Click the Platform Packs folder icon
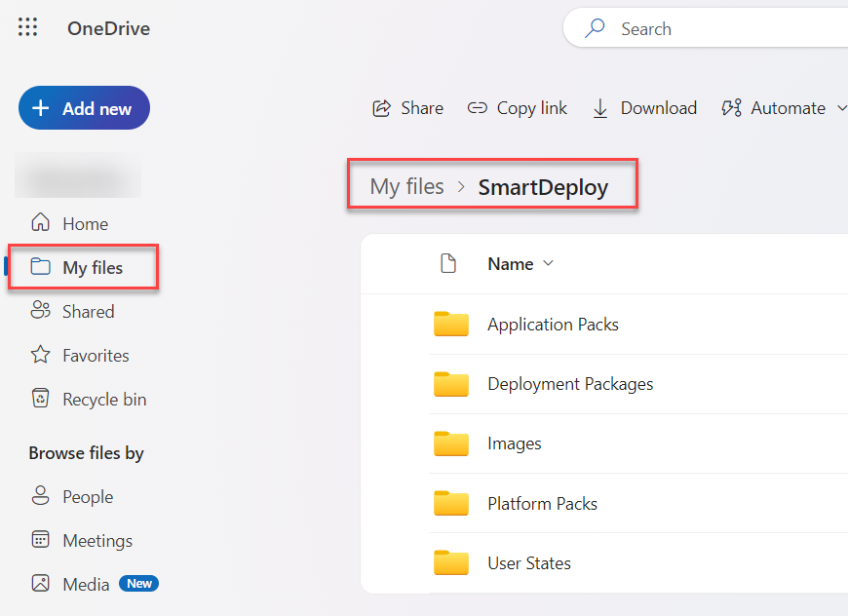 451,504
